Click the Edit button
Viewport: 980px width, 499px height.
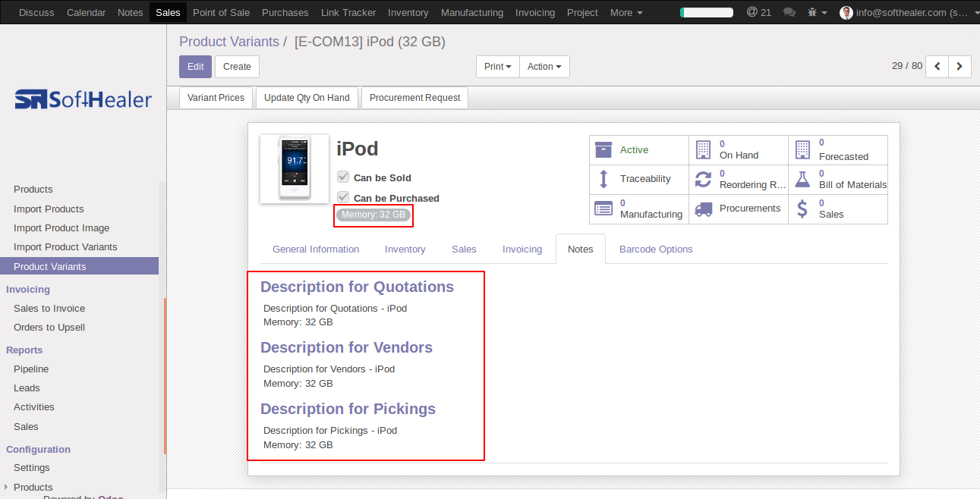coord(195,67)
